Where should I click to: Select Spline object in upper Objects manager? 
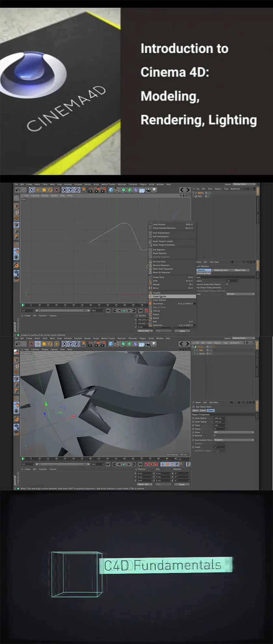click(x=200, y=193)
